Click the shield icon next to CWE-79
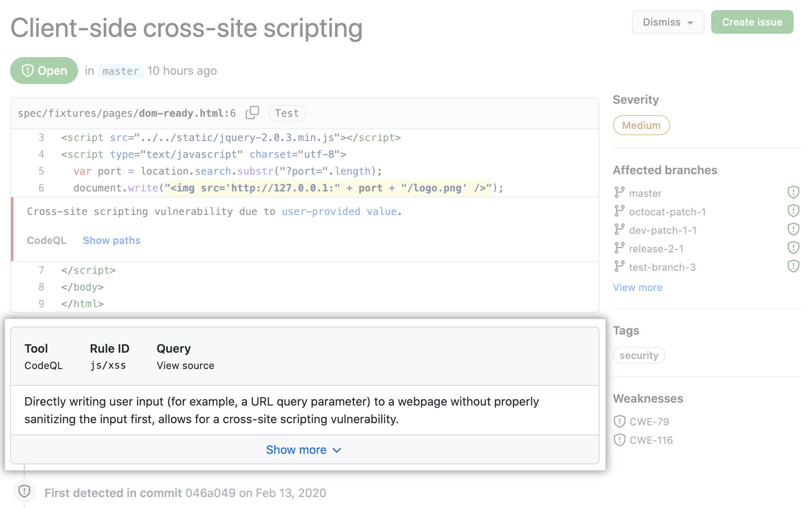 [619, 421]
